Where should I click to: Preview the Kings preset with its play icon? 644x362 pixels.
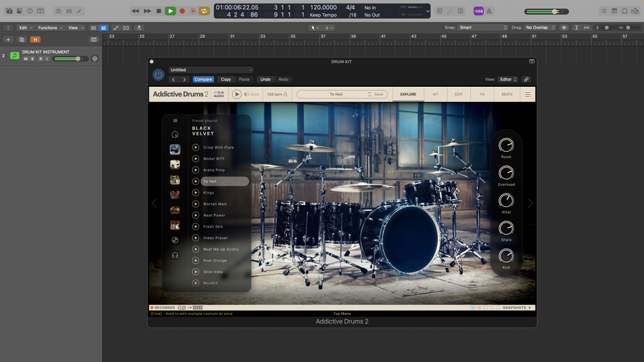[x=196, y=193]
